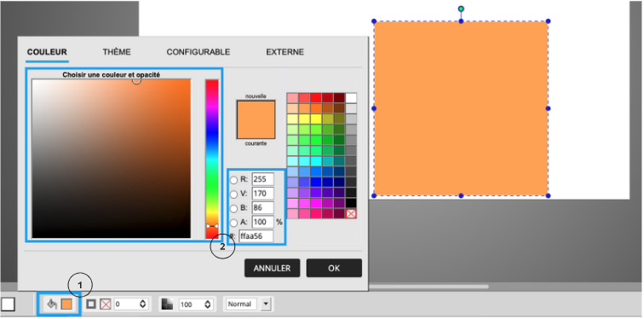The width and height of the screenshot is (644, 319).
Task: Click the paint bucket fill icon
Action: [52, 304]
